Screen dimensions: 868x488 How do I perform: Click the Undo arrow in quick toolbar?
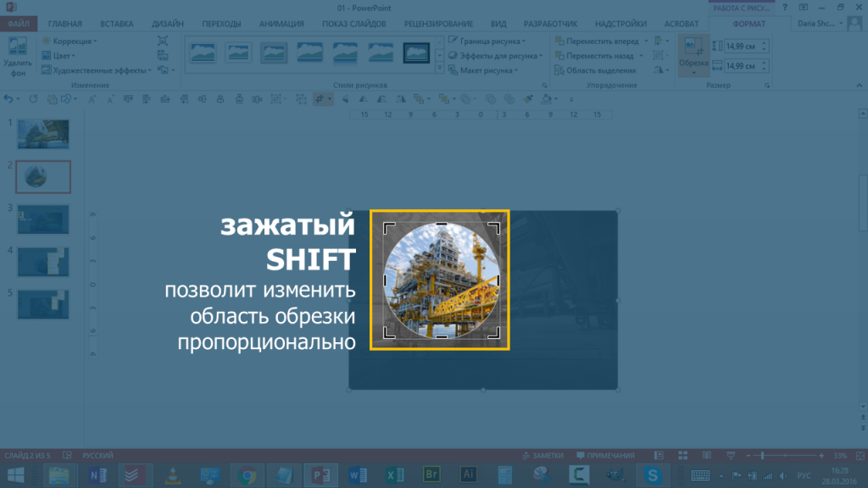tap(8, 99)
